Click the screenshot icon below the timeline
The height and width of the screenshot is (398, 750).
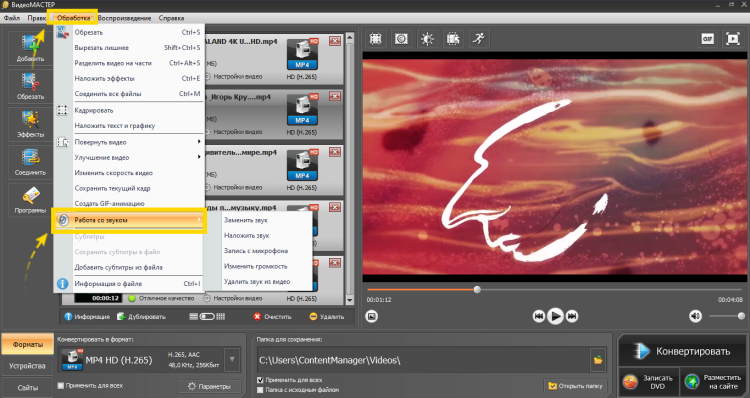point(372,316)
